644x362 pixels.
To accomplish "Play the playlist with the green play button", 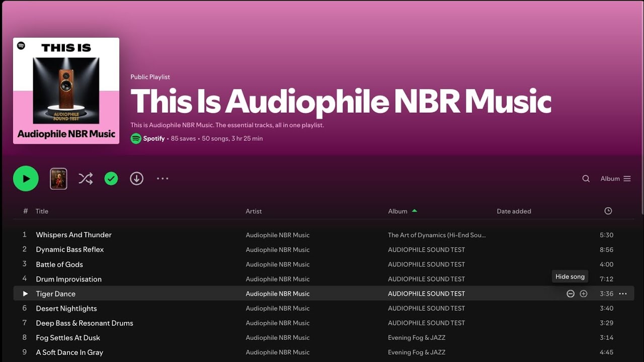I will click(26, 178).
